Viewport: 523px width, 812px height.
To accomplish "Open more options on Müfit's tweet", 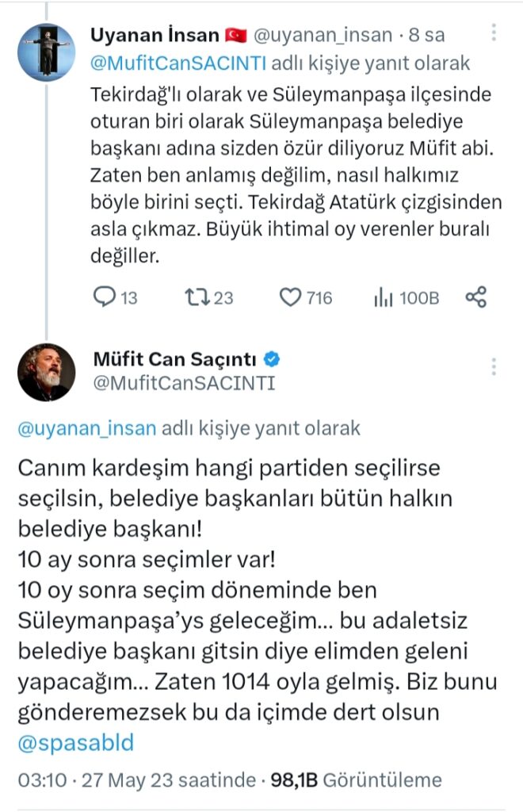I will point(494,367).
